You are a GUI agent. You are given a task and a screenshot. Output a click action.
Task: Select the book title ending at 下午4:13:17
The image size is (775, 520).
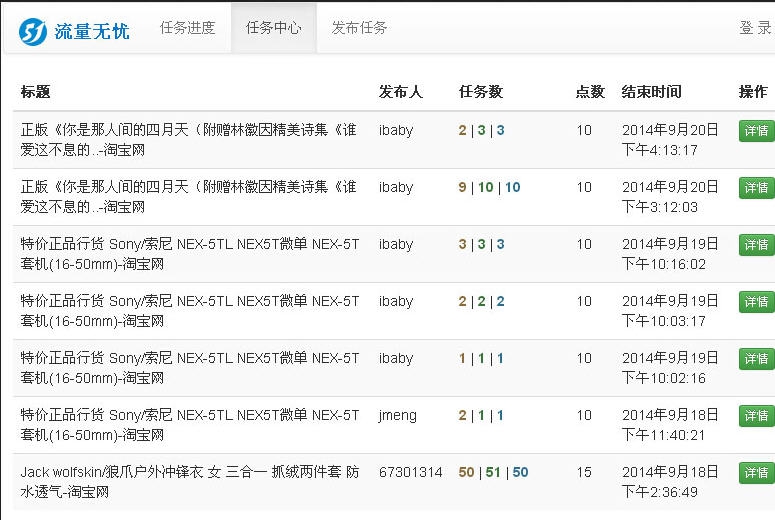point(188,140)
